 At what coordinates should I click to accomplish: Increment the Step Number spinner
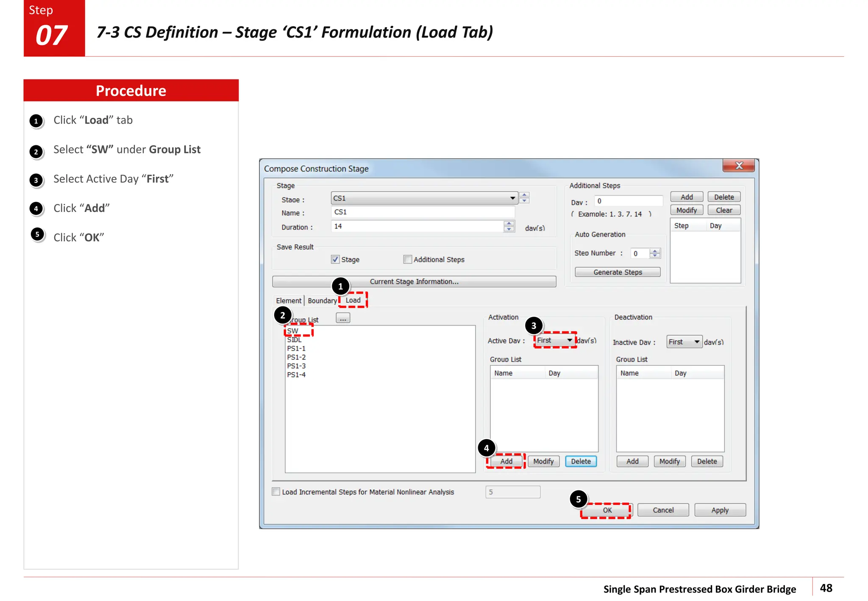[x=655, y=251]
